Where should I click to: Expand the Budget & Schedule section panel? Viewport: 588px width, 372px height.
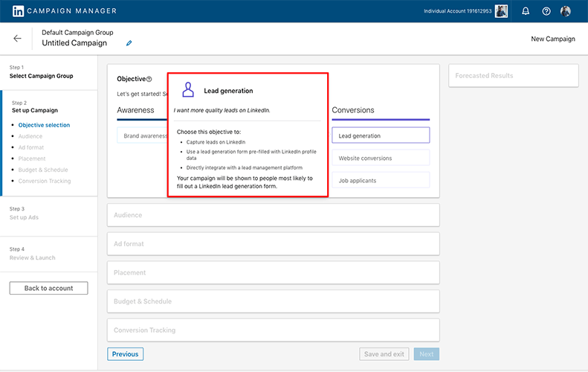click(x=274, y=301)
